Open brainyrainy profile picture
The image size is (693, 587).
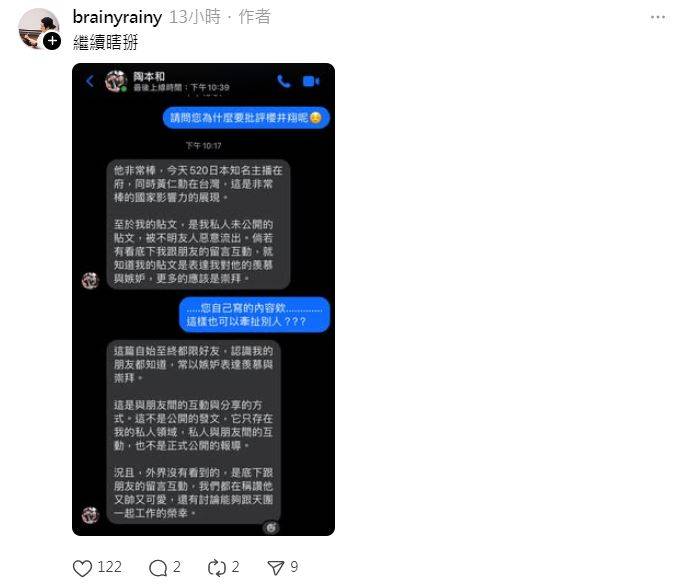point(38,28)
